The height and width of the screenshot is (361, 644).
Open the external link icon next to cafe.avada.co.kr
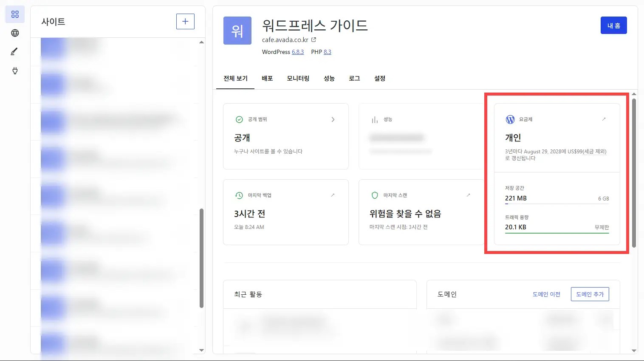pyautogui.click(x=314, y=39)
